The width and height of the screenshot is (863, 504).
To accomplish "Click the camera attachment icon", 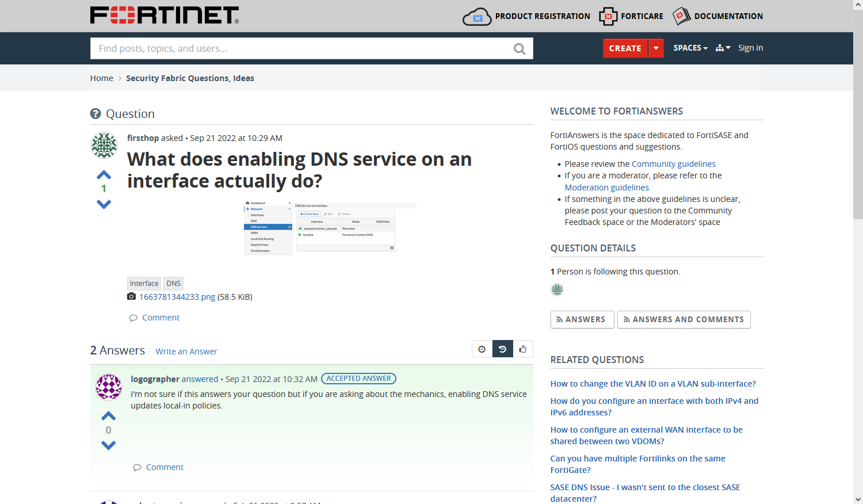I will [132, 296].
